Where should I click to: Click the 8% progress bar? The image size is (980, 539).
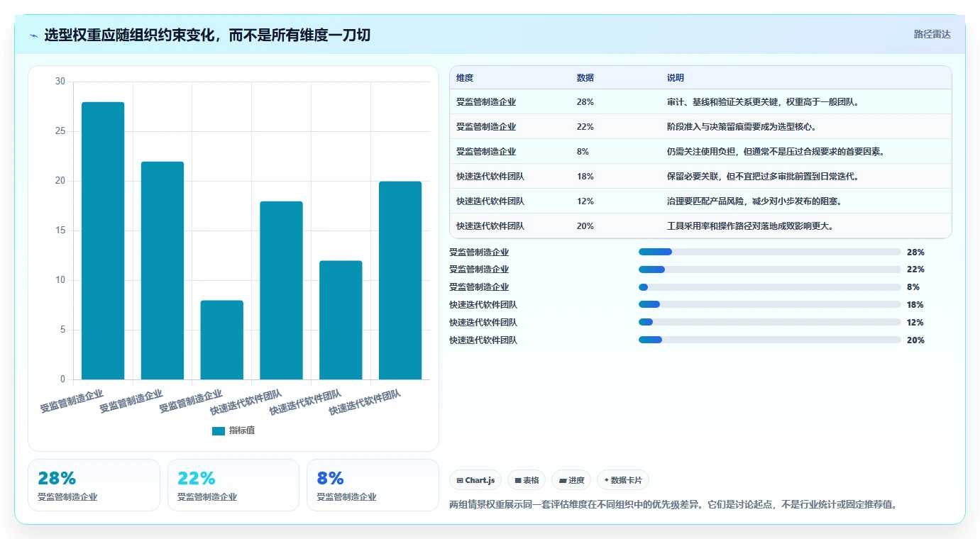pos(770,287)
